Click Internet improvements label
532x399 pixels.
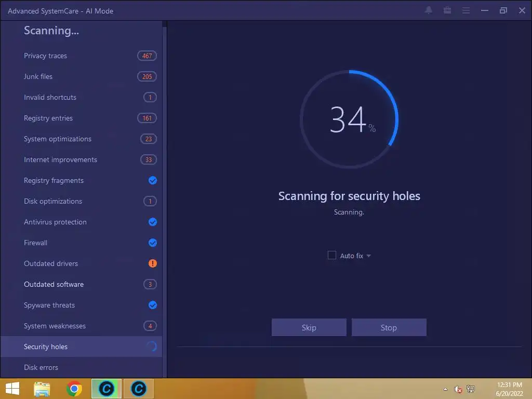pos(60,159)
